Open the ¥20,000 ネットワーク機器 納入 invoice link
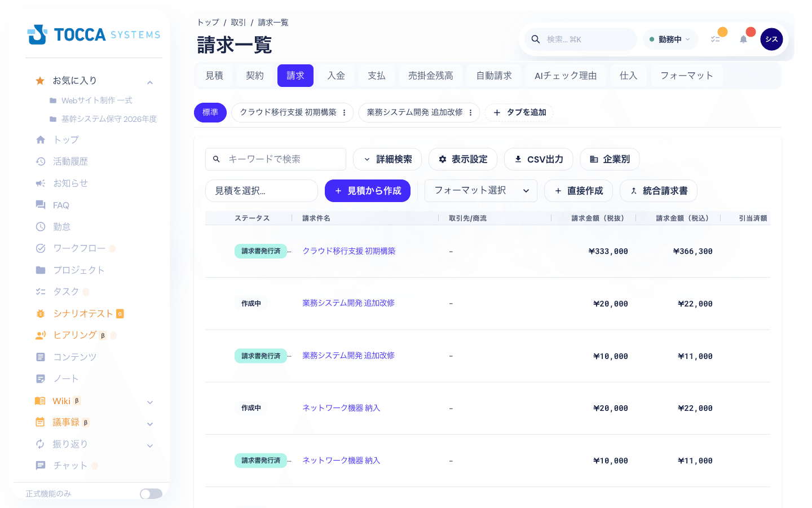Viewport: 812px width, 508px height. 341,408
